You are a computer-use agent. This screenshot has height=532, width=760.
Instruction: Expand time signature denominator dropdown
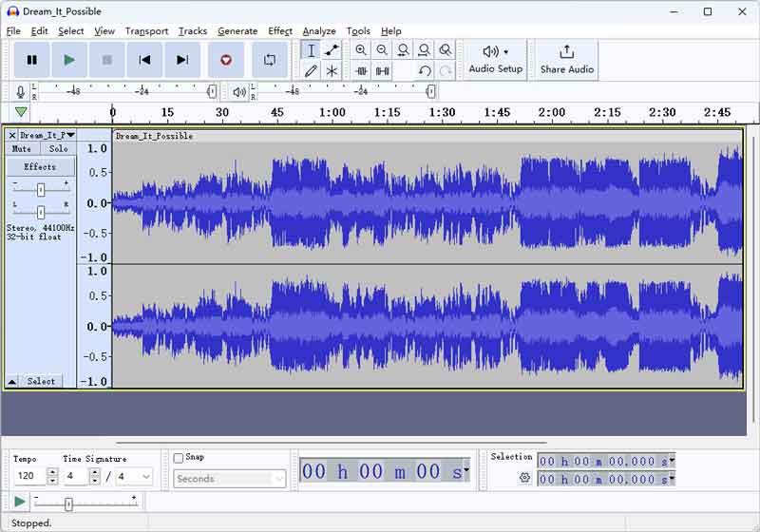(145, 477)
